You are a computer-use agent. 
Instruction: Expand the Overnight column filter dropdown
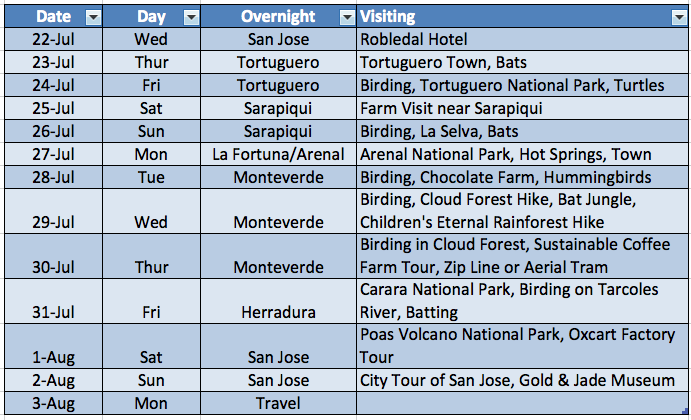point(346,17)
